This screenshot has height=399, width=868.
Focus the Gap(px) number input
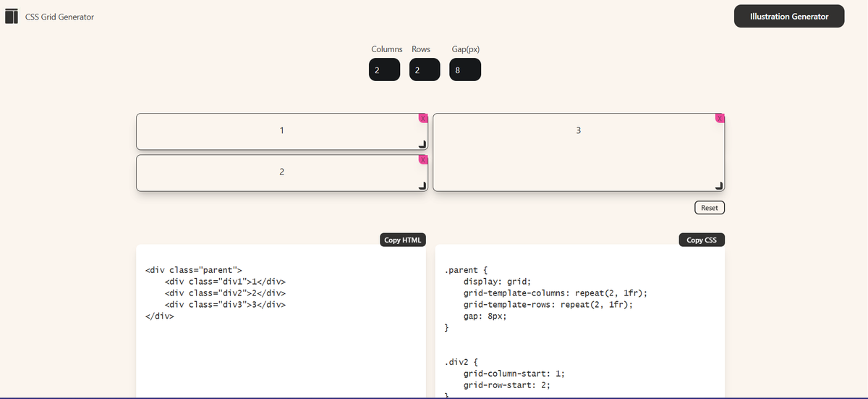[x=465, y=70]
